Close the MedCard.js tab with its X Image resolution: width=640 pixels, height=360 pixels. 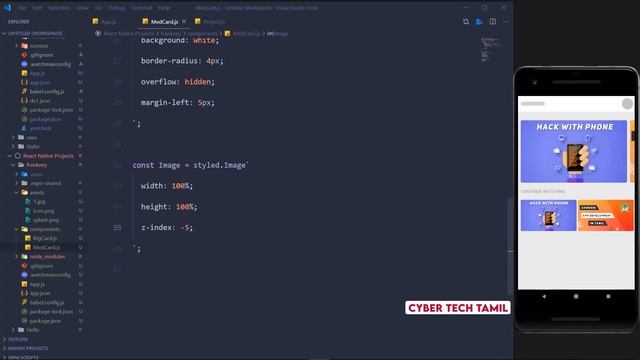click(184, 22)
